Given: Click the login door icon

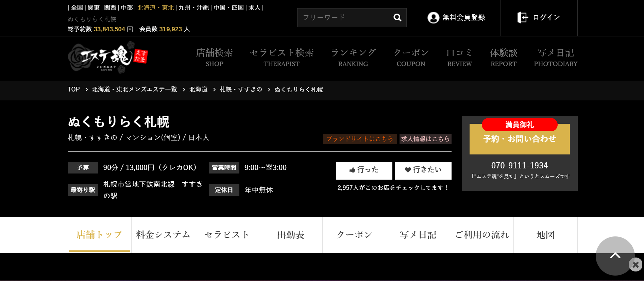Looking at the screenshot, I should tap(523, 17).
